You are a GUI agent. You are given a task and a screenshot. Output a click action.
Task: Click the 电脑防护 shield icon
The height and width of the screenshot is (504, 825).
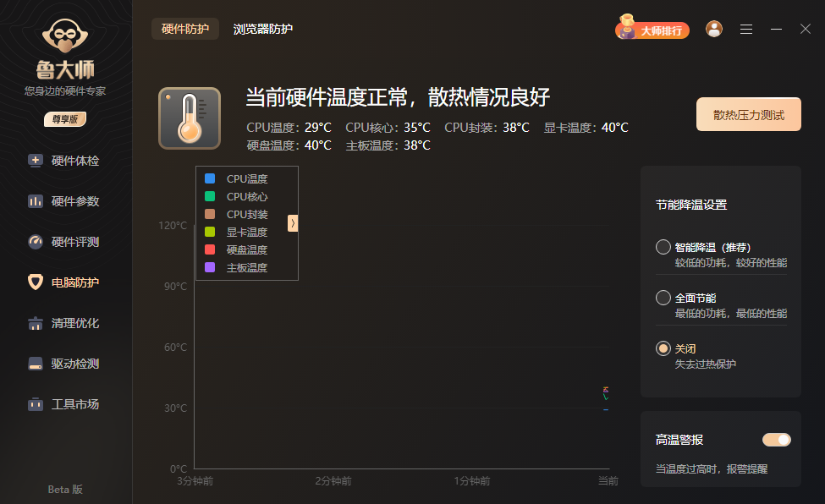point(36,282)
